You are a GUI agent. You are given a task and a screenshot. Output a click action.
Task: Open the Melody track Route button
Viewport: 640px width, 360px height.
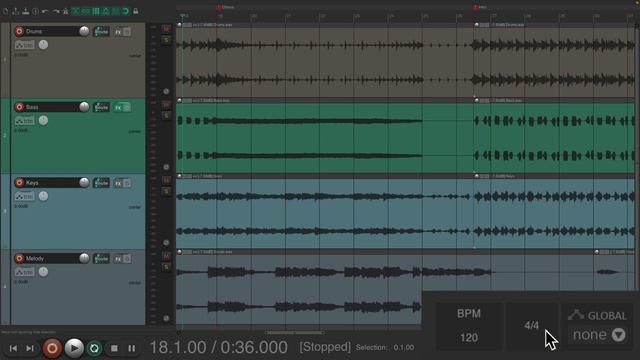pyautogui.click(x=101, y=259)
